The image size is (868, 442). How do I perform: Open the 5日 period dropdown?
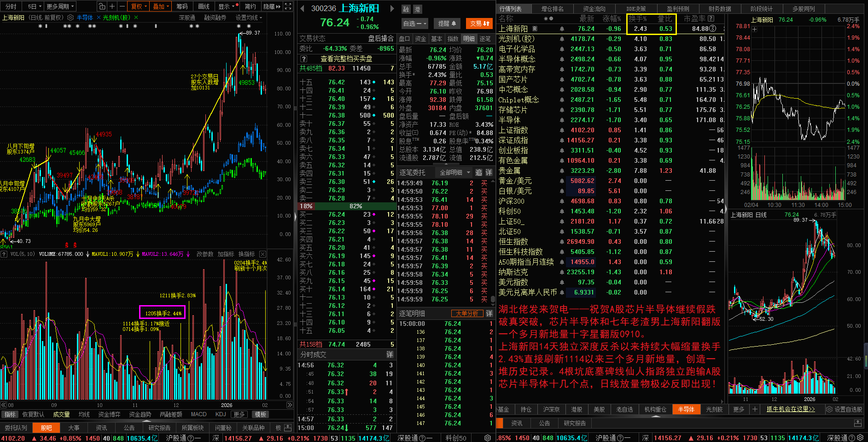click(x=35, y=6)
